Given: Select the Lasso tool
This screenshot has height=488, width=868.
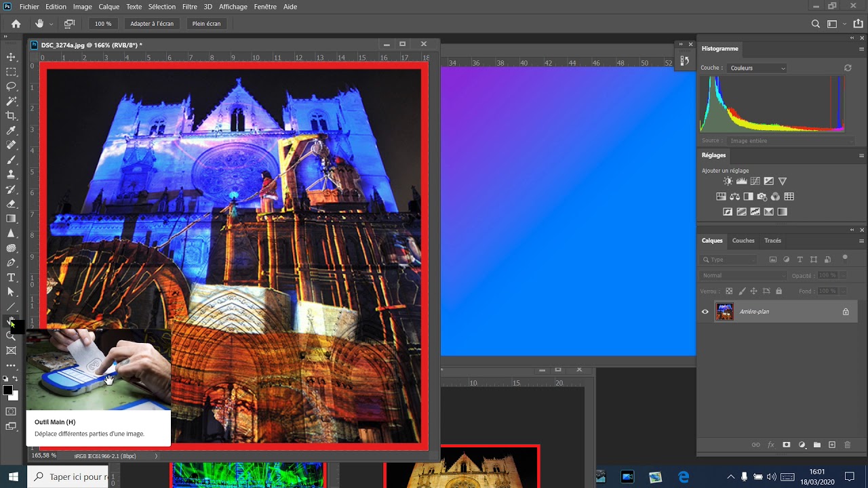Looking at the screenshot, I should tap(11, 86).
